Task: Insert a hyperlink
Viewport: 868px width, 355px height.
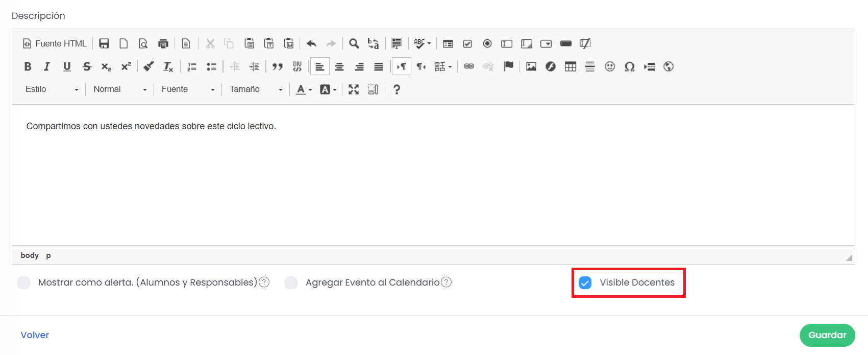Action: [x=469, y=66]
